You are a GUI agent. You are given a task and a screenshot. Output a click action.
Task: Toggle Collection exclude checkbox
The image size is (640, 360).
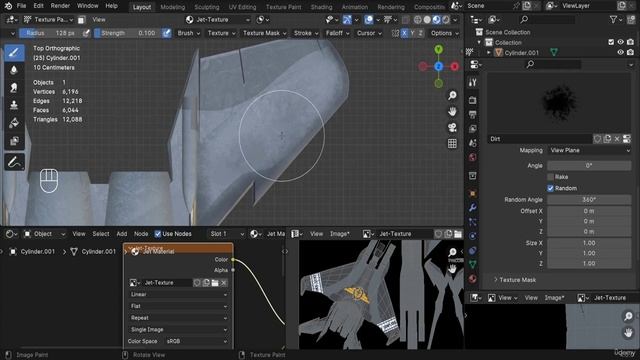point(611,42)
